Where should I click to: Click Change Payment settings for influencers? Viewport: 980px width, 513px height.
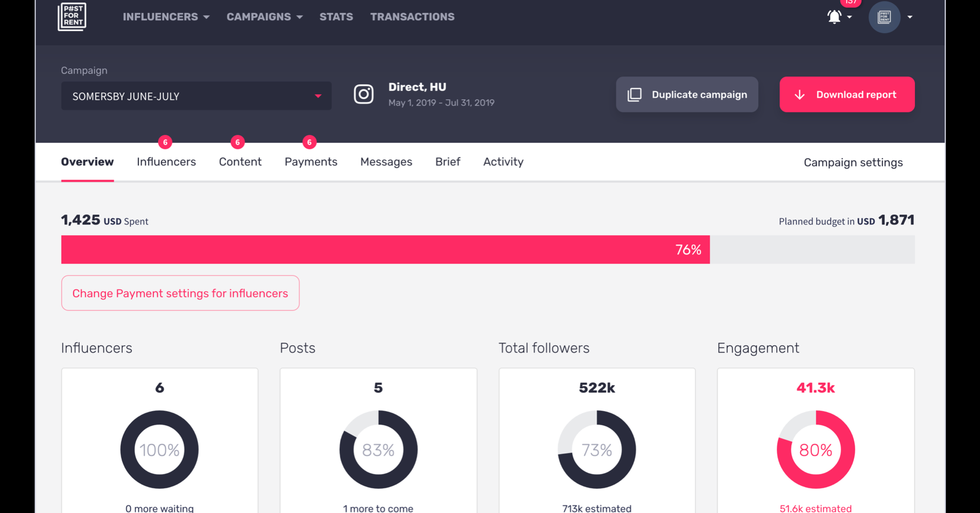point(180,293)
